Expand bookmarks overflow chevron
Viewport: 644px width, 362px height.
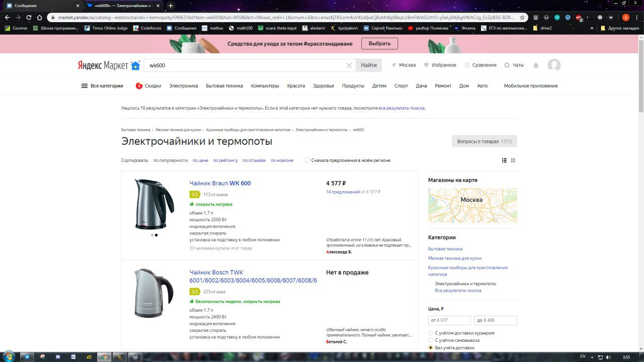point(592,28)
